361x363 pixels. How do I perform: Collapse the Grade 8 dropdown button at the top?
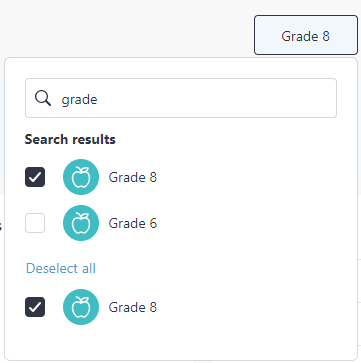(x=306, y=35)
